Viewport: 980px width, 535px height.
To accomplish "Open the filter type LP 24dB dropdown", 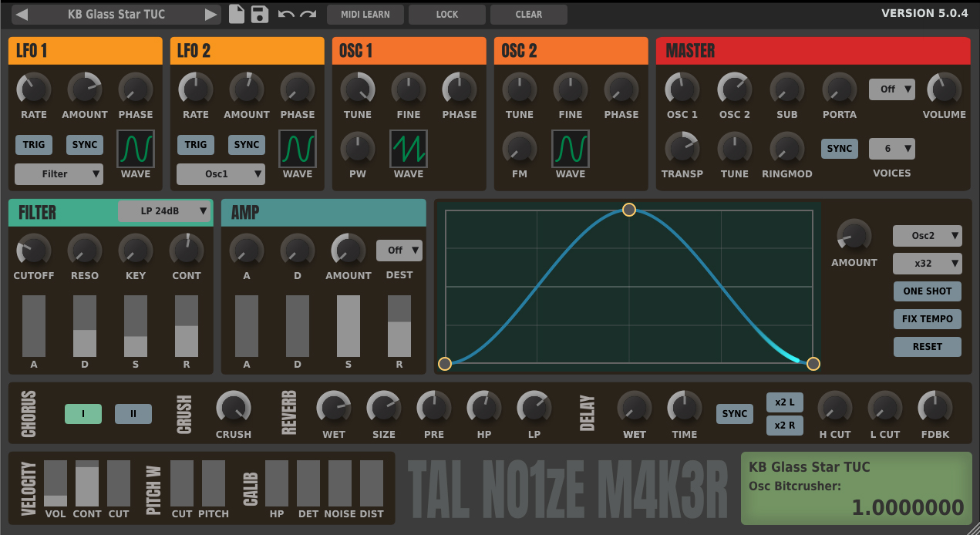I will 165,211.
